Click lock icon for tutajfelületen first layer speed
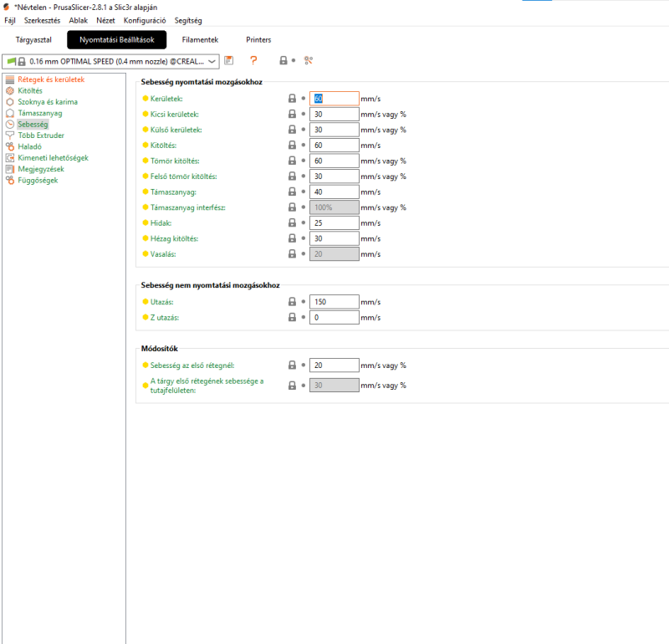The width and height of the screenshot is (669, 644). (x=292, y=386)
